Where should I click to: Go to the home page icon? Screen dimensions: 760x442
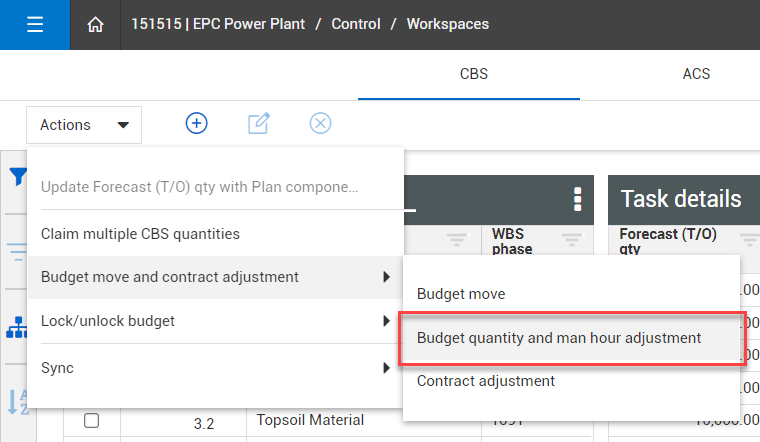tap(96, 25)
